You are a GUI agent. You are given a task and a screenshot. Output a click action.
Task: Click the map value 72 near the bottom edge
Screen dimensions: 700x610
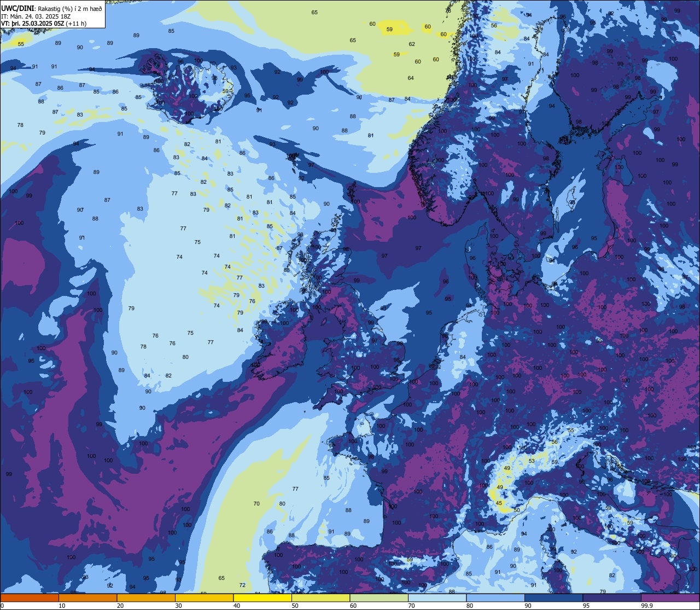coord(242,585)
